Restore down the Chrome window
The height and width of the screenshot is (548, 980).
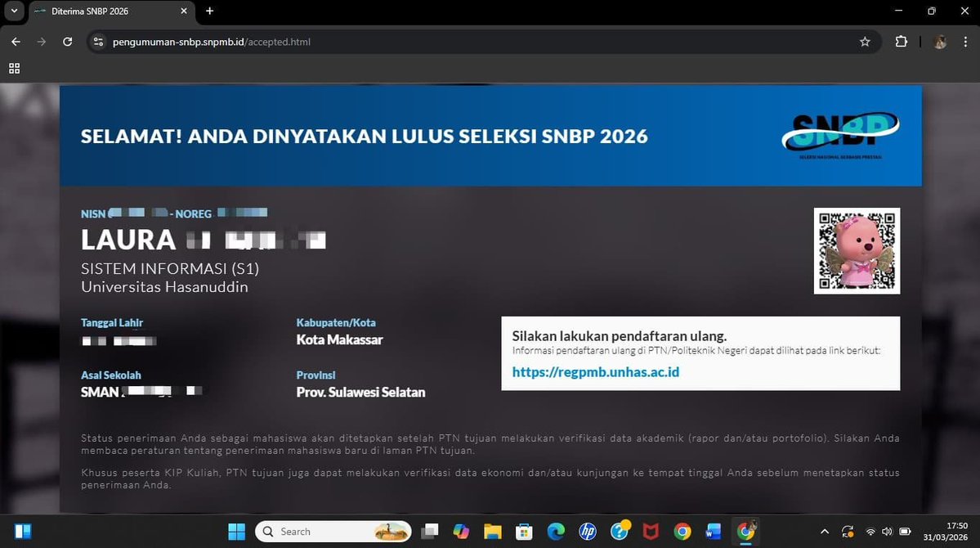(932, 11)
